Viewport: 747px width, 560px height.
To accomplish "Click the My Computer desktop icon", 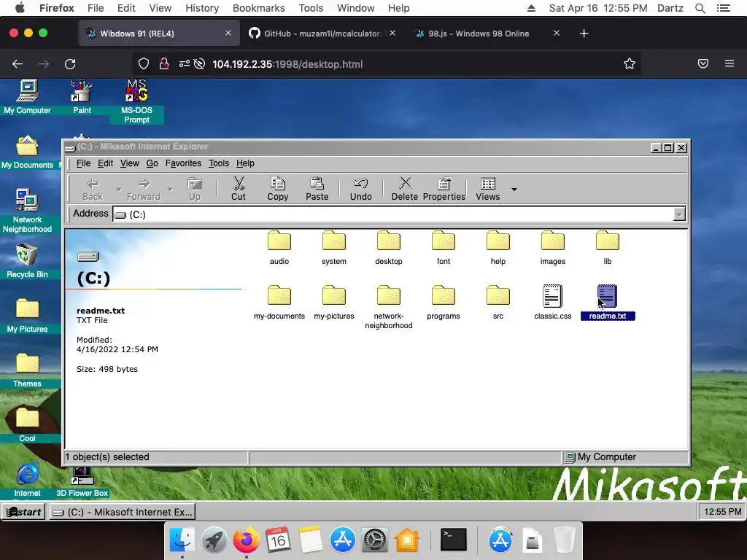I will point(27,97).
